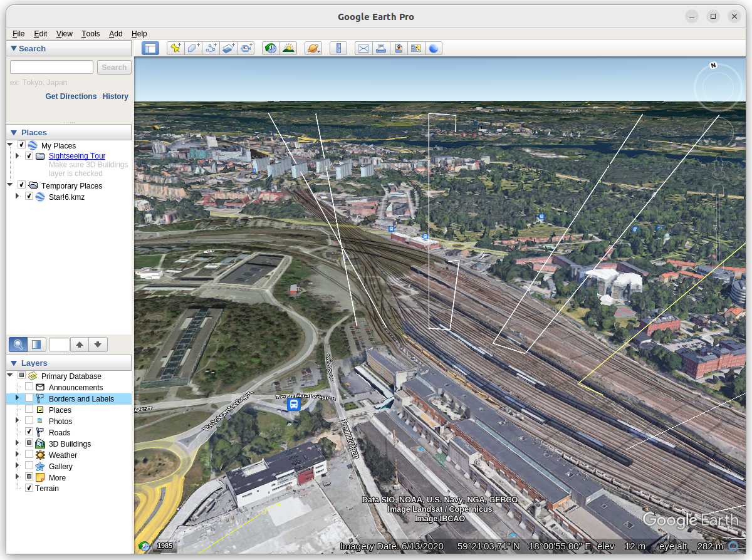Add a new placemark
Viewport: 752px width, 560px height.
[x=175, y=48]
